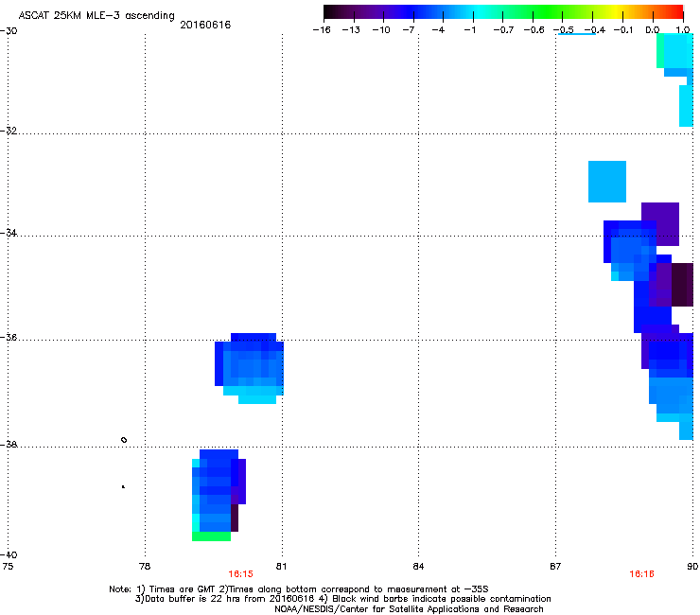Click the -0.6 colorbar tick label
700x615 pixels.
pyautogui.click(x=534, y=30)
